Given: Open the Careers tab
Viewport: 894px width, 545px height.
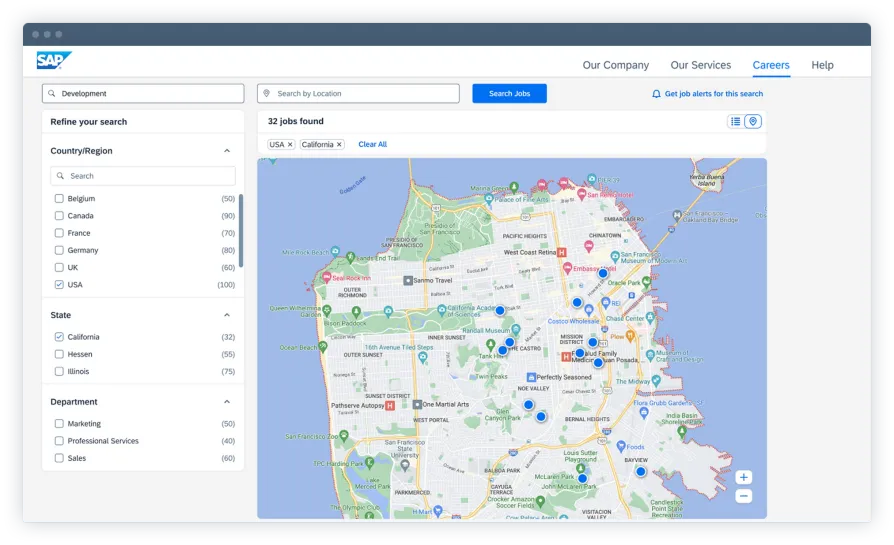Looking at the screenshot, I should tap(770, 65).
